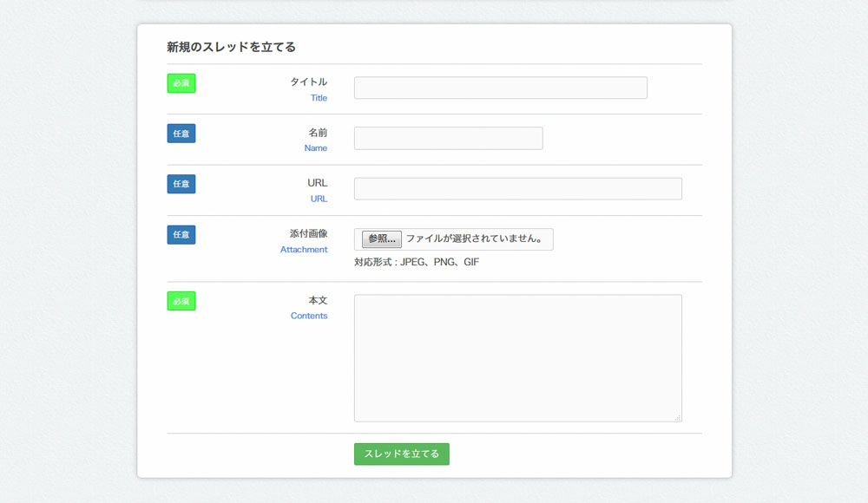Viewport: 868px width, 503px height.
Task: Click the タイトル (Title) input field
Action: (x=501, y=88)
